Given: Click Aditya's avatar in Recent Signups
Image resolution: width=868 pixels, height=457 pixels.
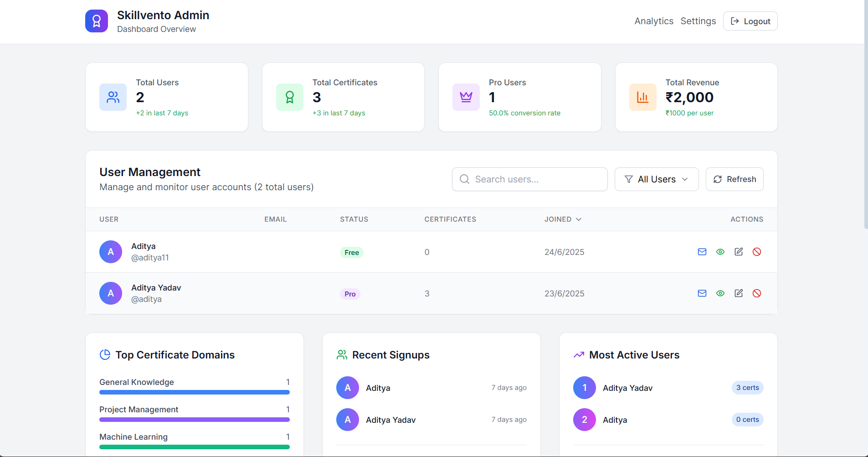Looking at the screenshot, I should [348, 388].
